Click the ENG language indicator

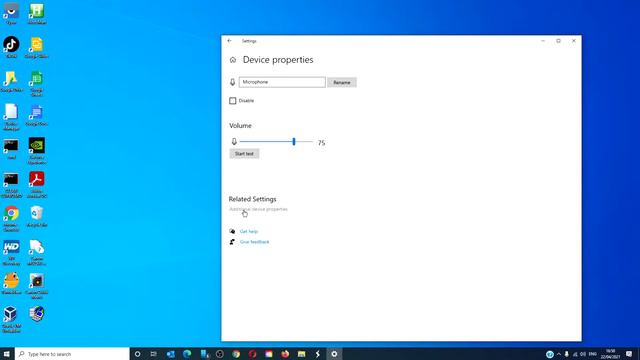pos(593,354)
